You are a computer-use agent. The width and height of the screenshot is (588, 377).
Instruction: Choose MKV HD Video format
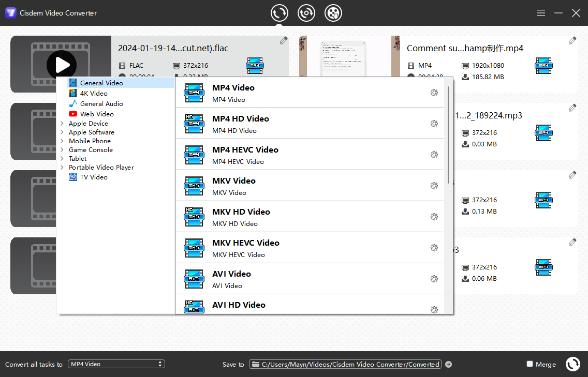coord(310,217)
